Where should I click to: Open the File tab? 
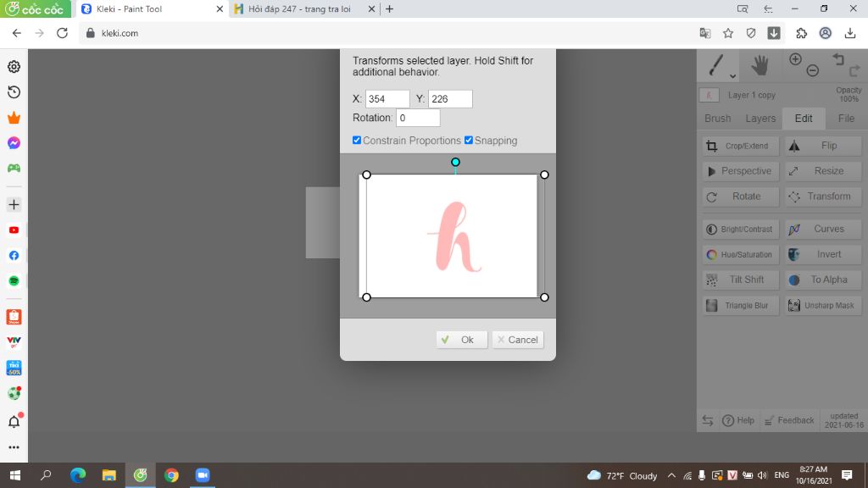[846, 119]
